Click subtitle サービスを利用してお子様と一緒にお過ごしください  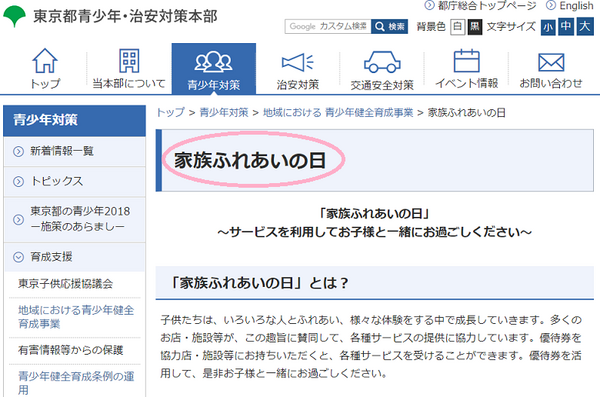375,232
